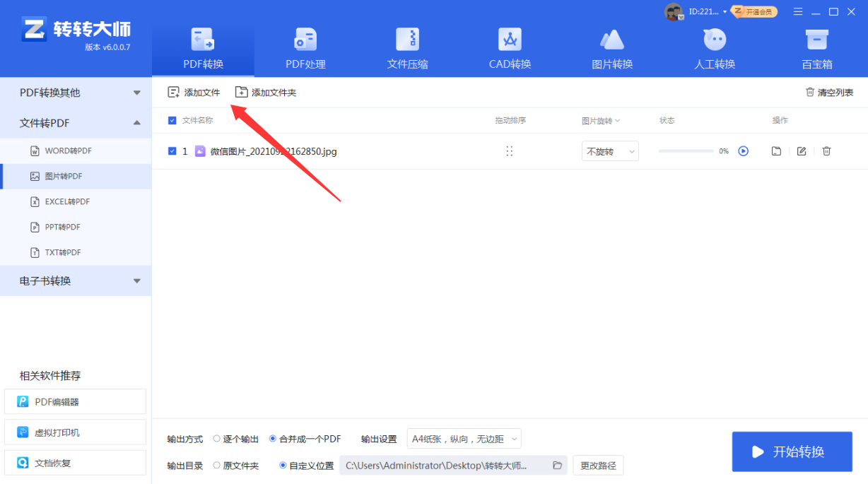Open the 图片旋转 column header dropdown
Image resolution: width=868 pixels, height=484 pixels.
coord(601,120)
